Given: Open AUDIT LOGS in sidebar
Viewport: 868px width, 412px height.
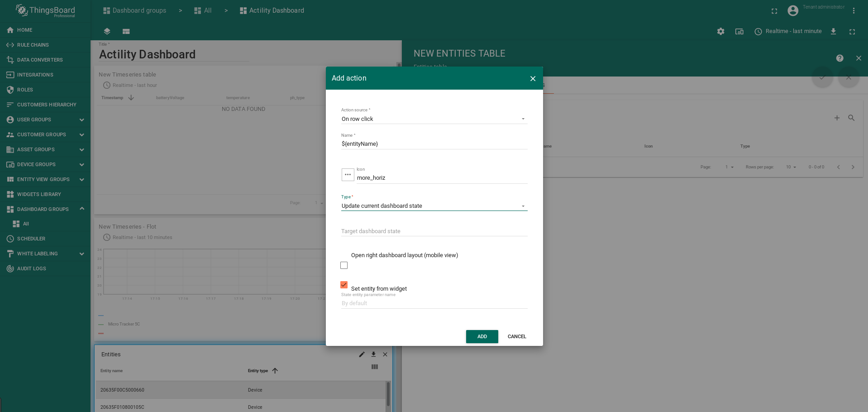Looking at the screenshot, I should pyautogui.click(x=45, y=268).
